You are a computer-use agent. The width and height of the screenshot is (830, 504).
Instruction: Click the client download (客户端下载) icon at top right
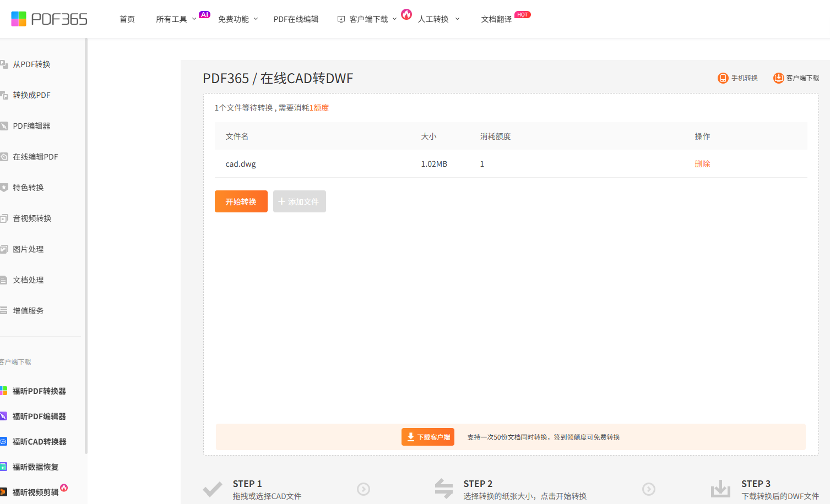[778, 78]
